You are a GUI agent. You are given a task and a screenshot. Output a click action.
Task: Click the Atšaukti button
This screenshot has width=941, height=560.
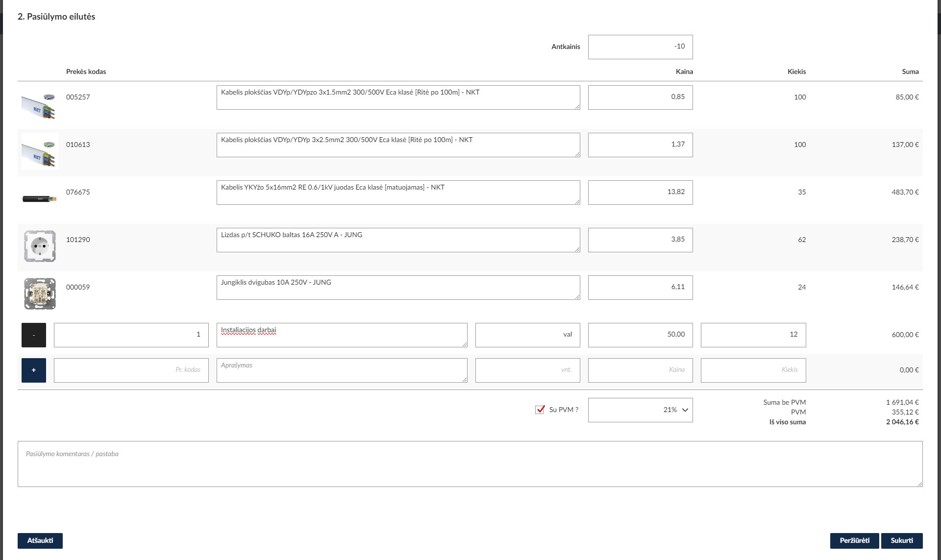tap(40, 541)
